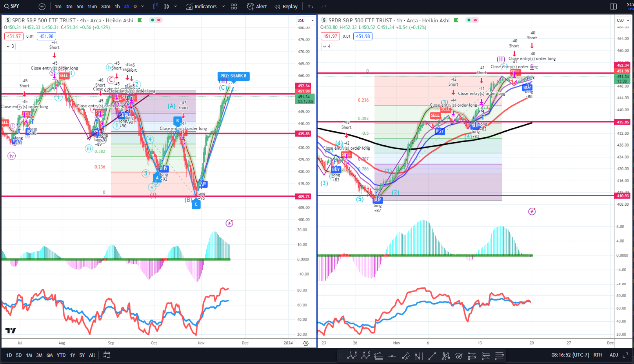
Task: Open the 08:16:52 (UTC-7) timezone menu
Action: point(570,355)
